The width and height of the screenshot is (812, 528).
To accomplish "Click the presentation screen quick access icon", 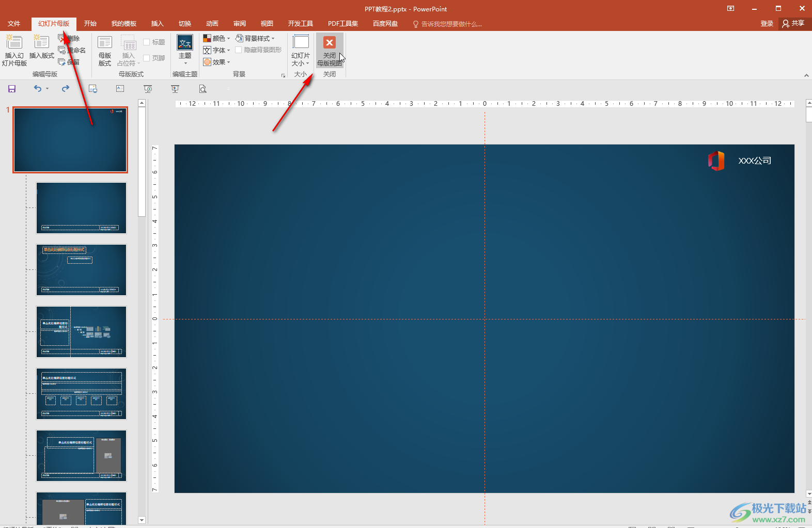I will coord(175,89).
